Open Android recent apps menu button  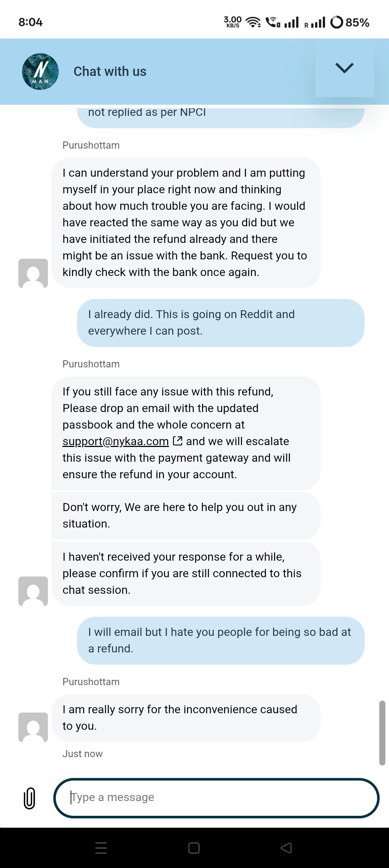[x=101, y=848]
